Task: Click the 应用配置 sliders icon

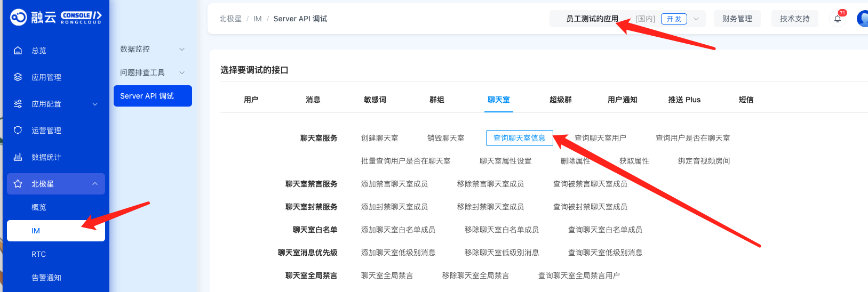Action: pos(18,104)
